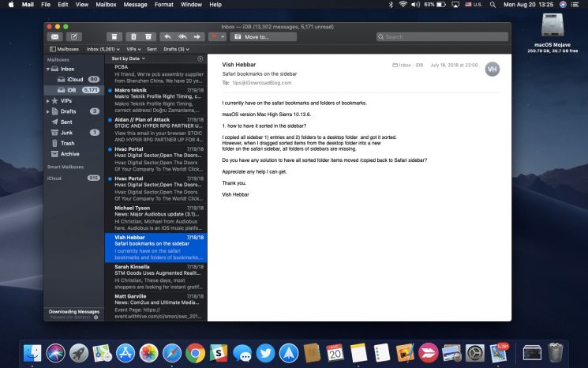Open the Matt Garville email

[156, 306]
